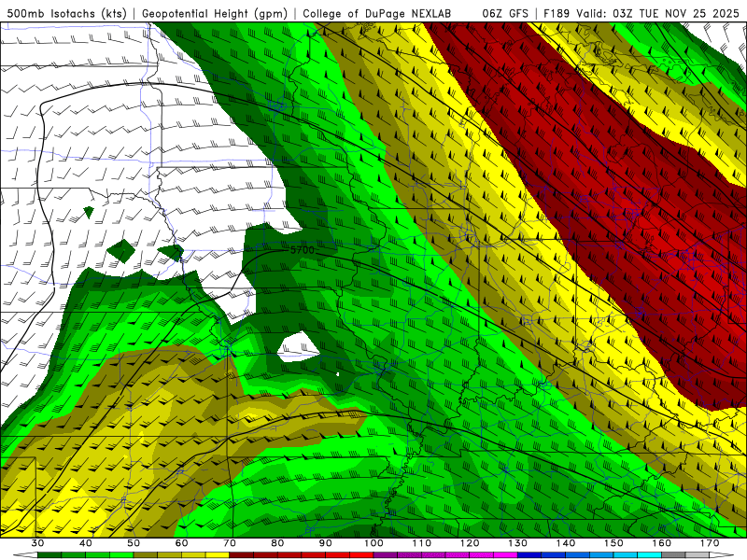Click the '06Z GFS' model run label
The image size is (747, 560).
505,13
